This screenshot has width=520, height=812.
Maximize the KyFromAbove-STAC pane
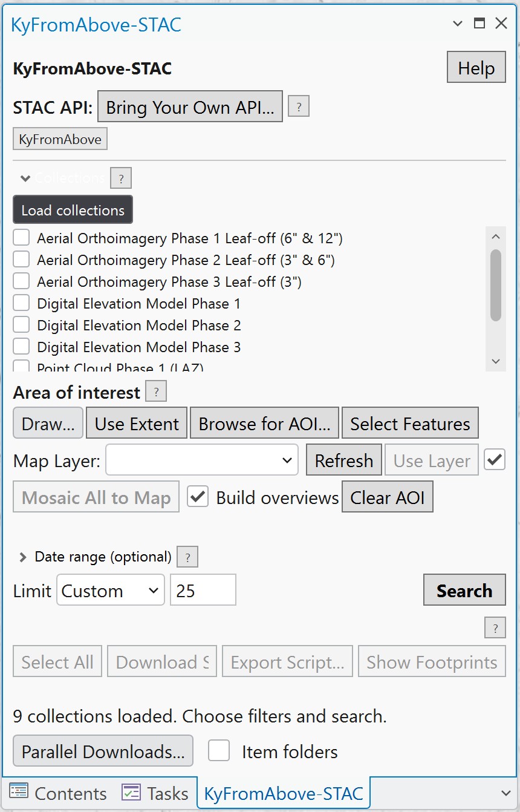(479, 24)
